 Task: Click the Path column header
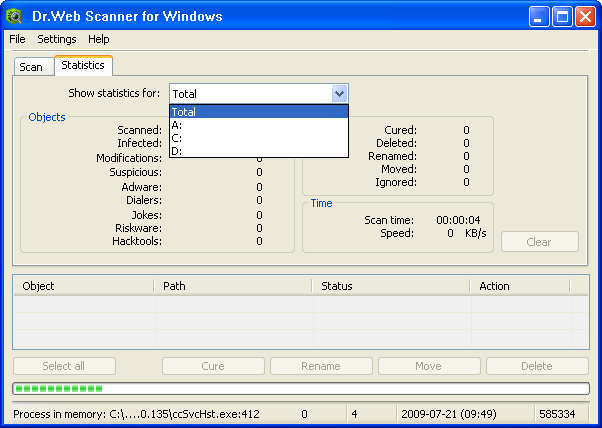233,286
